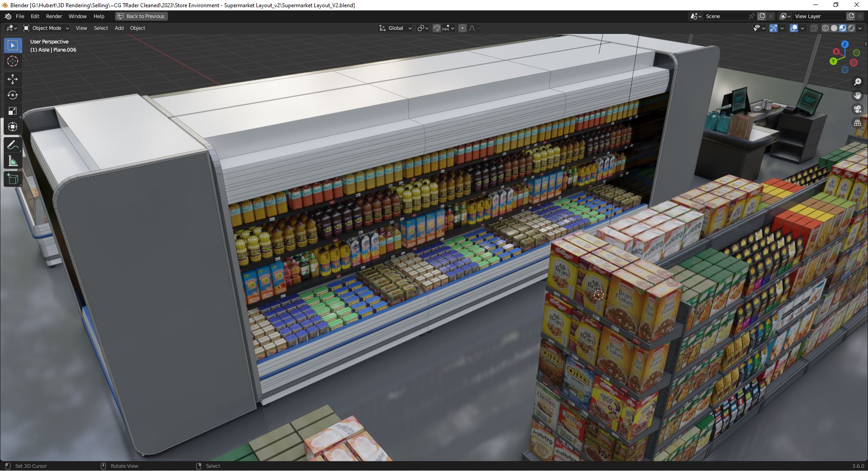The width and height of the screenshot is (868, 471).
Task: Open the Object menu in the header
Action: [x=137, y=28]
